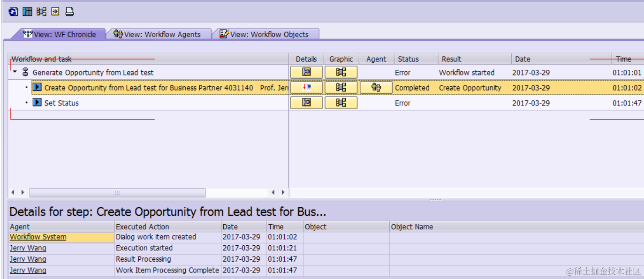Click the right arrow next to the leftmost arrow

click(22, 193)
